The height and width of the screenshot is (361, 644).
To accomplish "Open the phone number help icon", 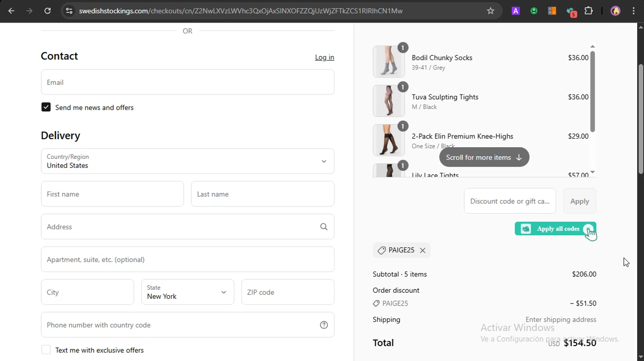I will 324,325.
